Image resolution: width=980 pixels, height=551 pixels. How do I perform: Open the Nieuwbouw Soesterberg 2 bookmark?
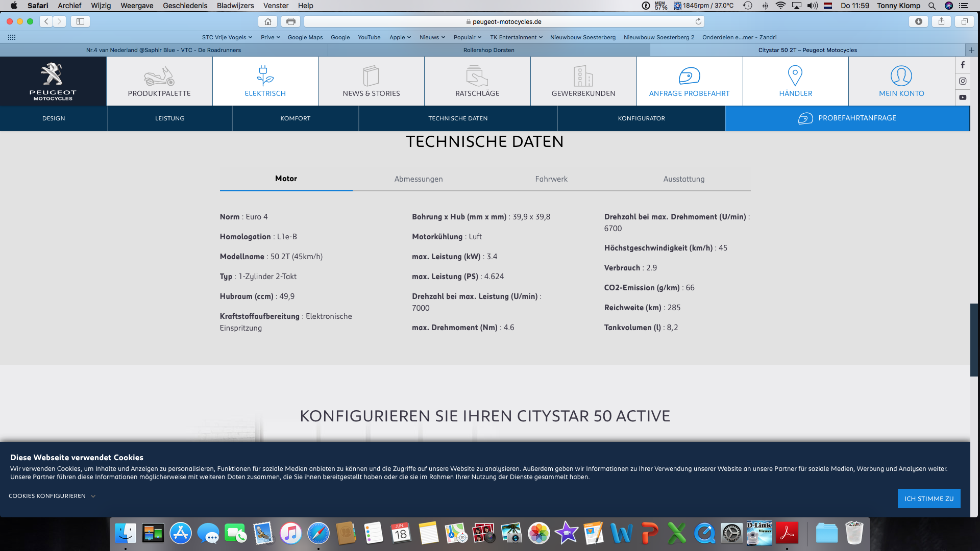(x=659, y=37)
